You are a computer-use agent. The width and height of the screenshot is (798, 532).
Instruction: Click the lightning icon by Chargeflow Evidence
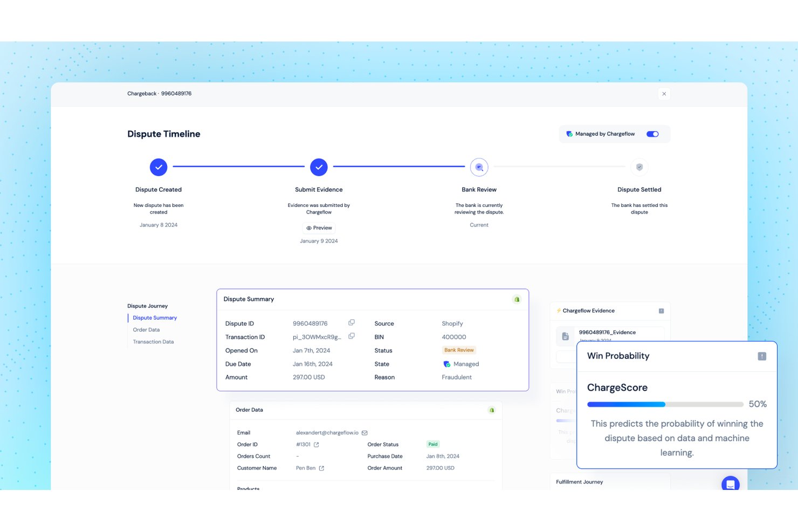[x=559, y=311]
